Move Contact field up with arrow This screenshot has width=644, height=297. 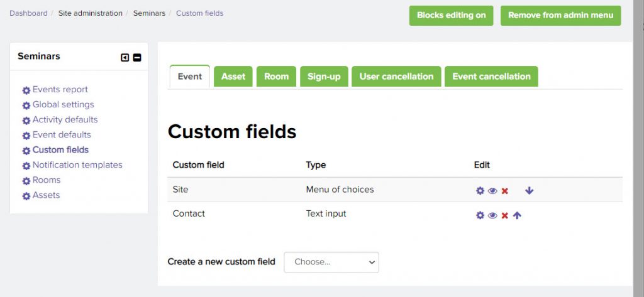517,215
